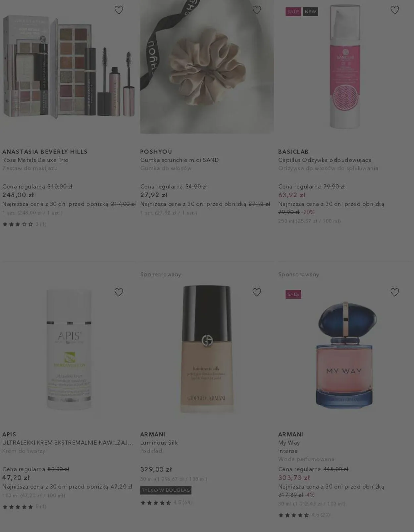Image resolution: width=414 pixels, height=532 pixels.
Task: Click heart icon on Basiclab Capillus conditioner
Action: pos(394,10)
